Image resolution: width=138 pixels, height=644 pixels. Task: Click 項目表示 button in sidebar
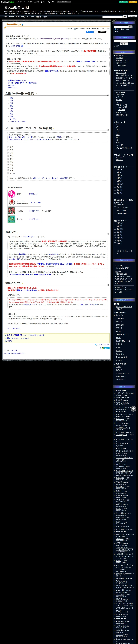pyautogui.click(x=124, y=44)
